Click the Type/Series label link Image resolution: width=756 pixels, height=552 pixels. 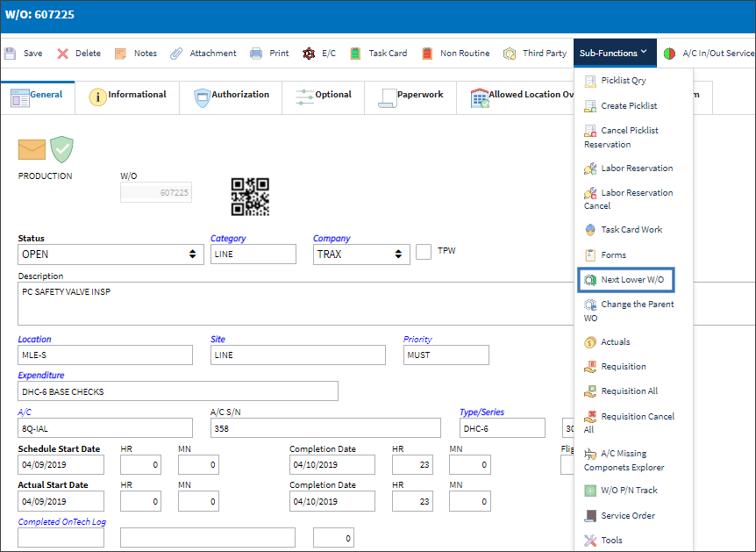tap(481, 412)
